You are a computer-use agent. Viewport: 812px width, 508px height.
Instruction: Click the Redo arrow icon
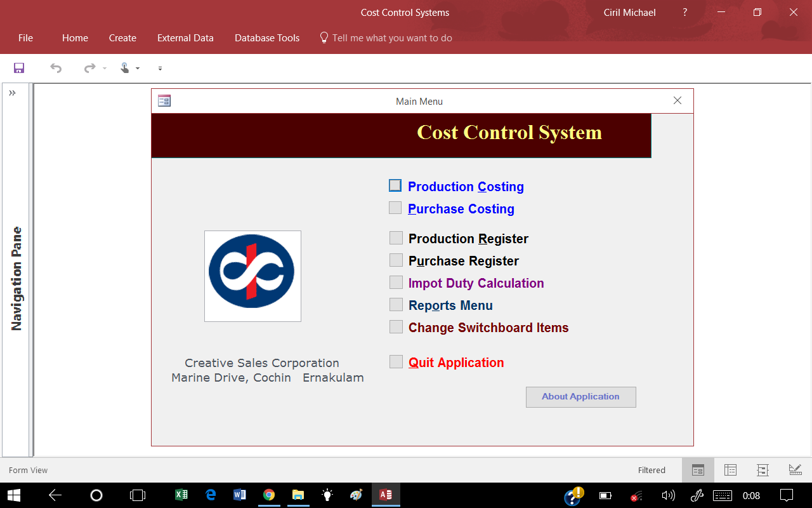[x=90, y=68]
